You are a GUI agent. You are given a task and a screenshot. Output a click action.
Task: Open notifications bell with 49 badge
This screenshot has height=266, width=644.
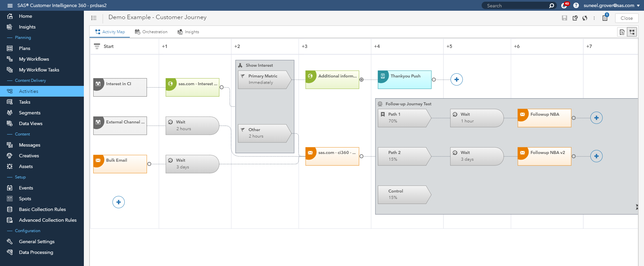[565, 5]
